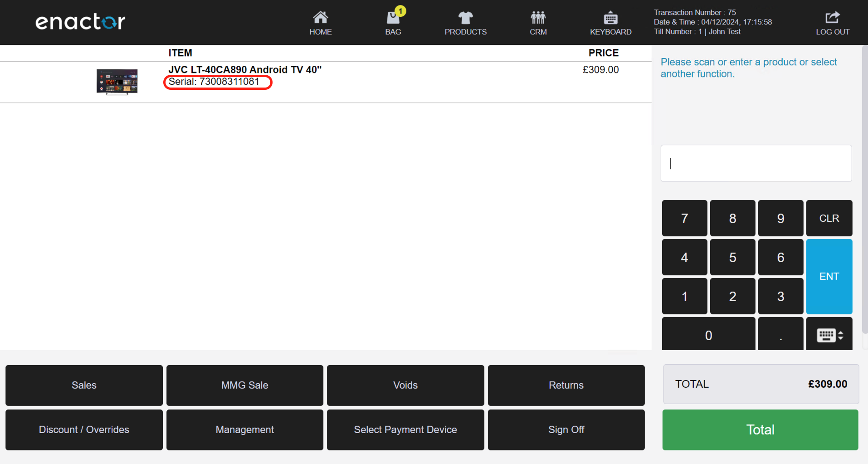Viewport: 868px width, 464px height.
Task: Open the Discount / Overrides menu
Action: (x=84, y=430)
